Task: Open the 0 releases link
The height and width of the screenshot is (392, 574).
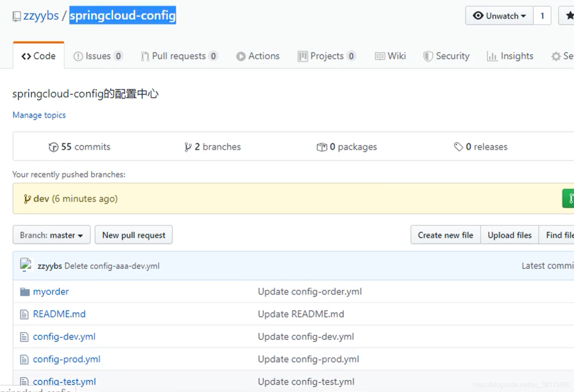Action: click(x=481, y=147)
